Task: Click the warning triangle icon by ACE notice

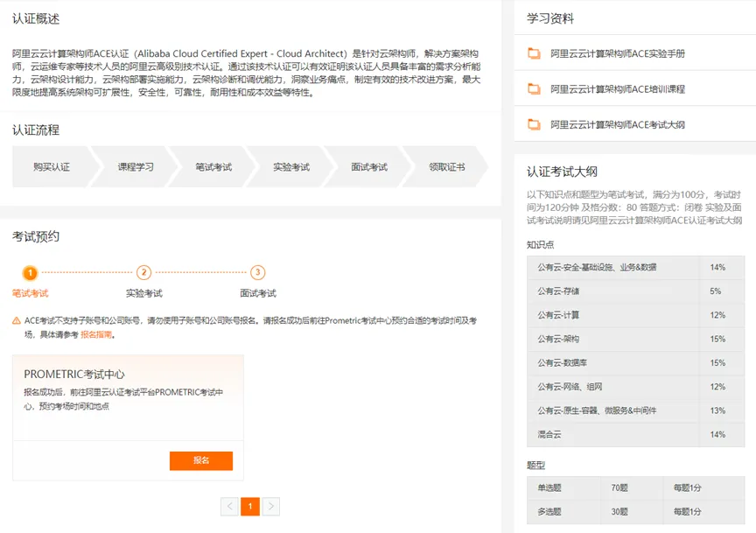Action: (17, 321)
